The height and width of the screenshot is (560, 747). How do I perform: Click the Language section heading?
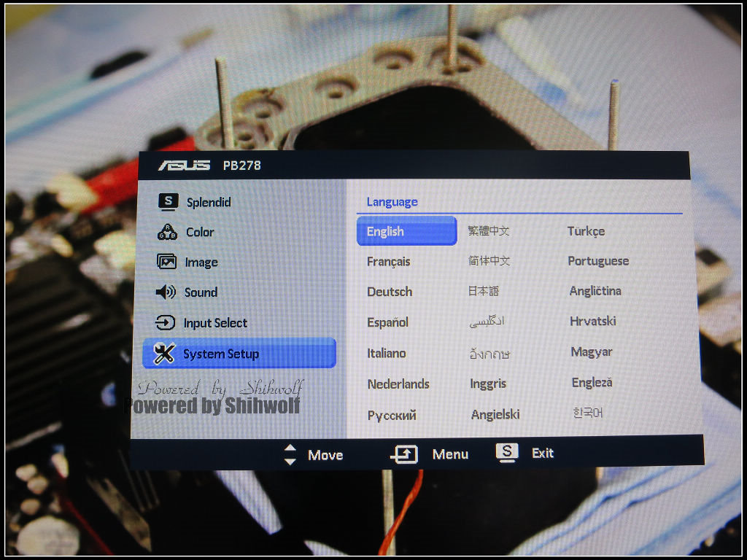392,202
